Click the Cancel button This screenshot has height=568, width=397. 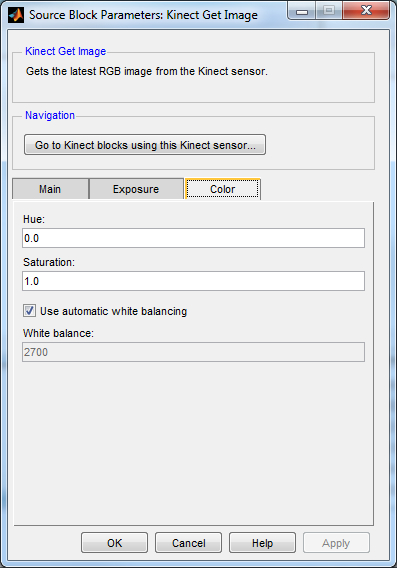188,543
